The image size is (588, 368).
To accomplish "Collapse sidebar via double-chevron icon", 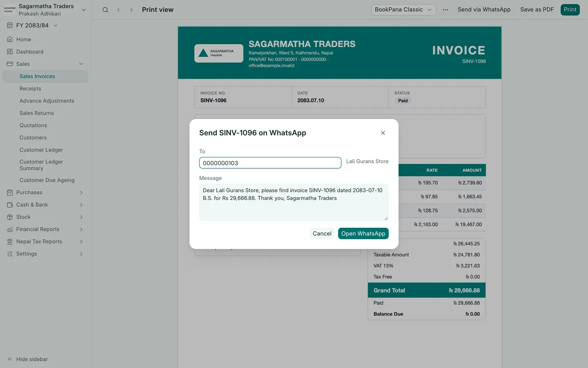I will tap(10, 359).
